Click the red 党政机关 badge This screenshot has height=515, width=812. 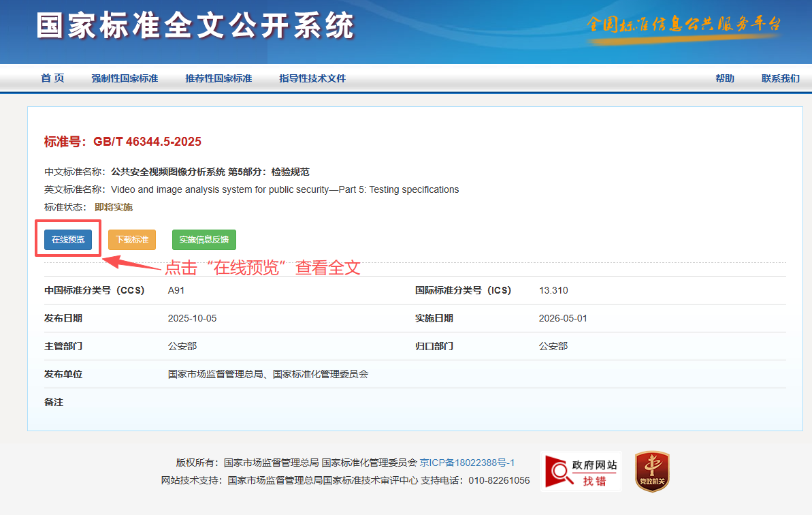[x=652, y=471]
